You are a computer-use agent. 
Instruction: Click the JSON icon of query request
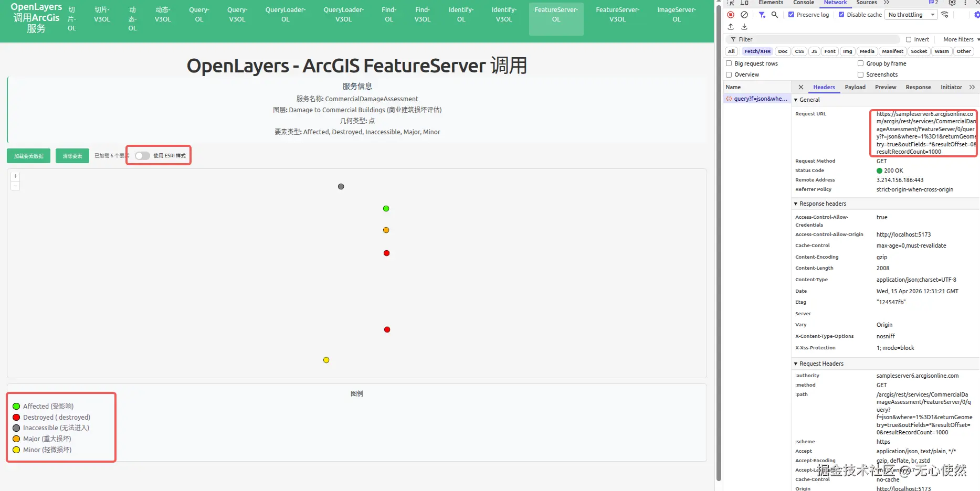729,99
